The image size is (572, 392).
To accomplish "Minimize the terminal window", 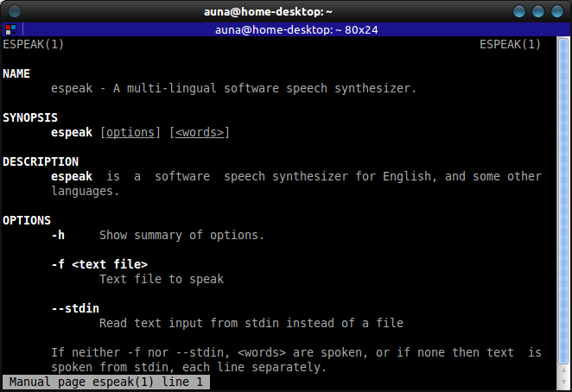I will (519, 11).
